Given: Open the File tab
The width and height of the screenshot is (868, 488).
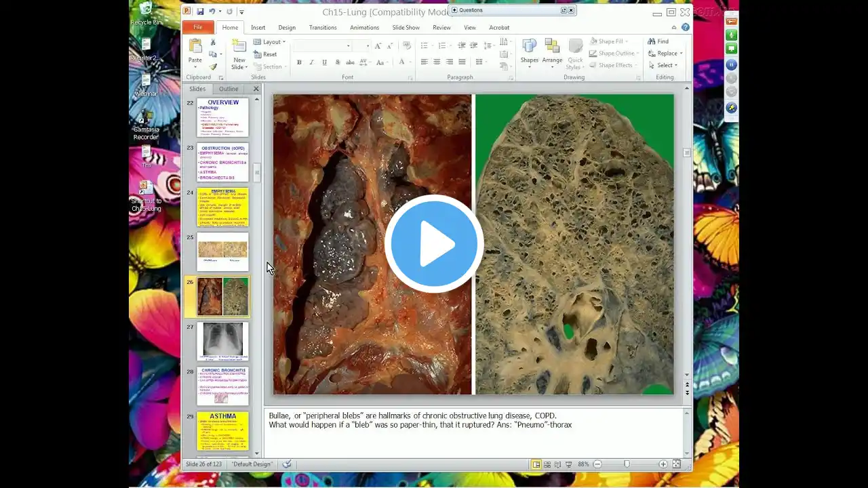Looking at the screenshot, I should click(x=198, y=27).
